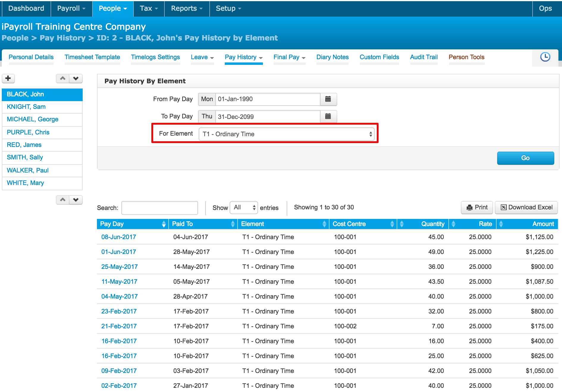
Task: Open pay day 25-May-2017 link
Action: (120, 267)
